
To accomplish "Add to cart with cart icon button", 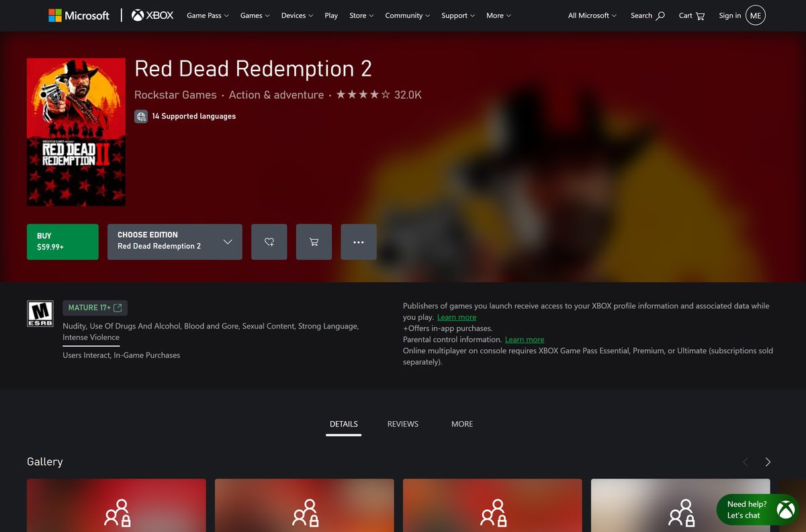I will (x=314, y=242).
